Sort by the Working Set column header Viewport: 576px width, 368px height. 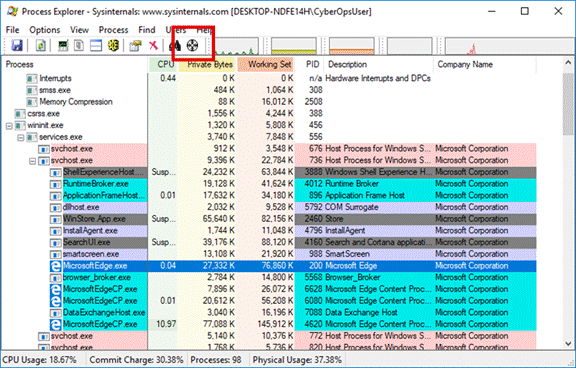point(266,65)
